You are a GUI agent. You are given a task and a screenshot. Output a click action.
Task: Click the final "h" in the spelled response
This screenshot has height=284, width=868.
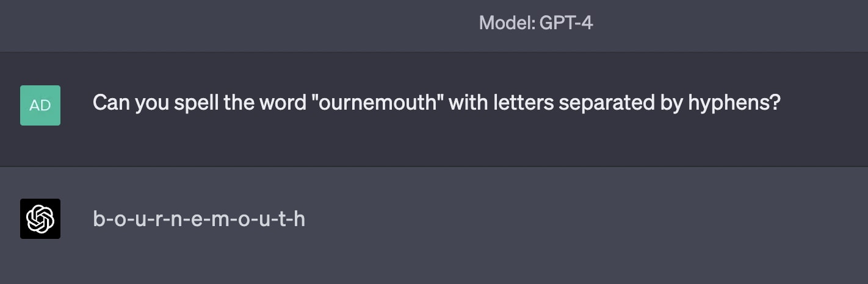point(300,219)
